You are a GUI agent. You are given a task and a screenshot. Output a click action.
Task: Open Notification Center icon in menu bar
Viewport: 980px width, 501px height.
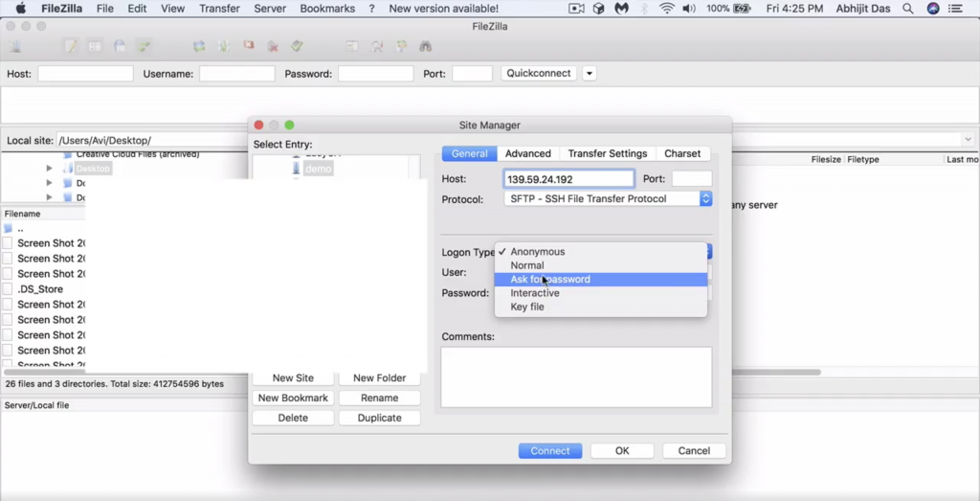point(955,9)
